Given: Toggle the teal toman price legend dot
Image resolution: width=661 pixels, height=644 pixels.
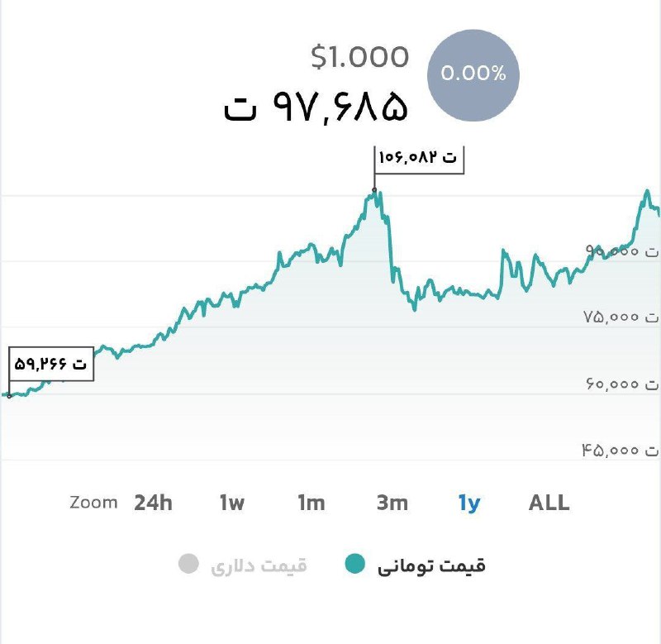Looking at the screenshot, I should pos(354,565).
